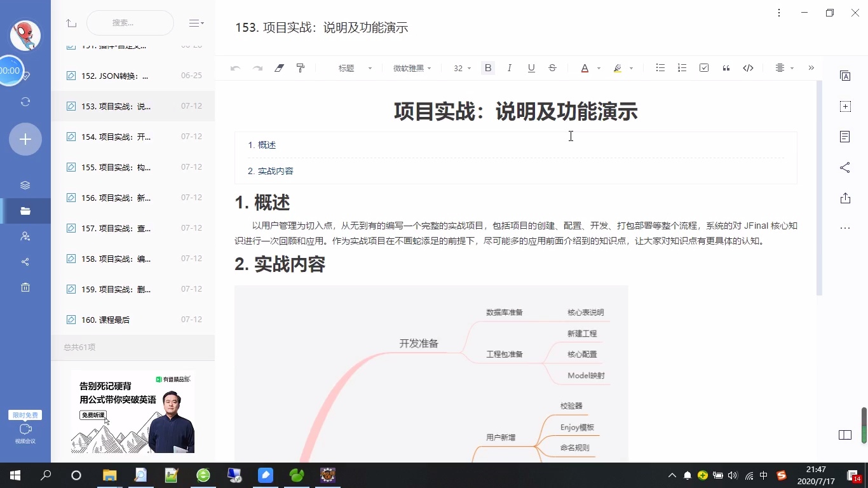Open the font size dropdown showing 32
Image resolution: width=868 pixels, height=488 pixels.
(461, 68)
